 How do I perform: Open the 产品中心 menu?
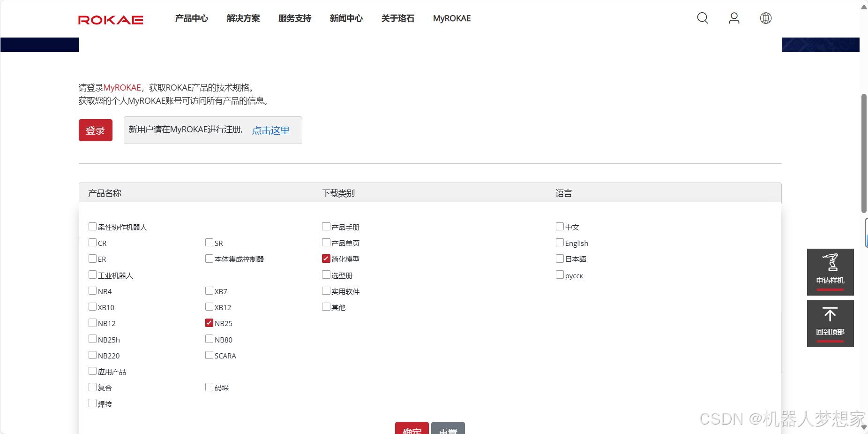coord(192,18)
